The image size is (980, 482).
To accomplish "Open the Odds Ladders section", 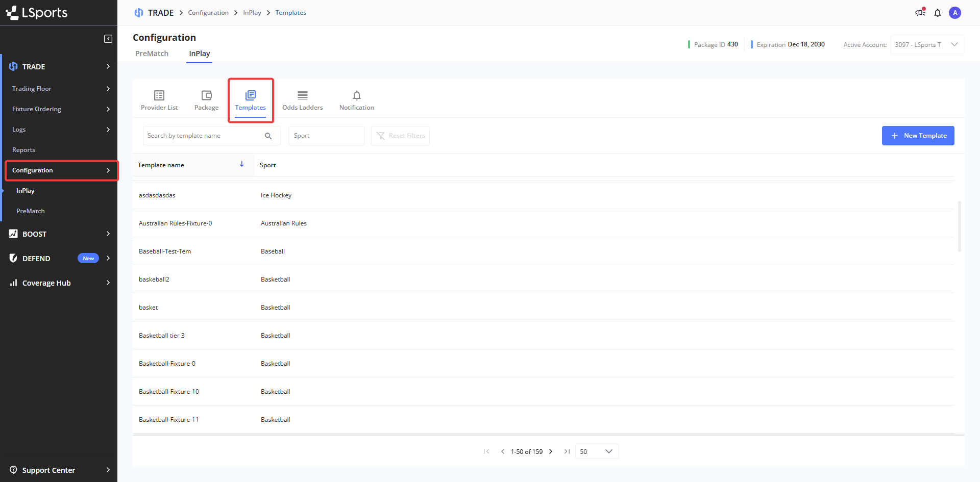I will [x=302, y=100].
